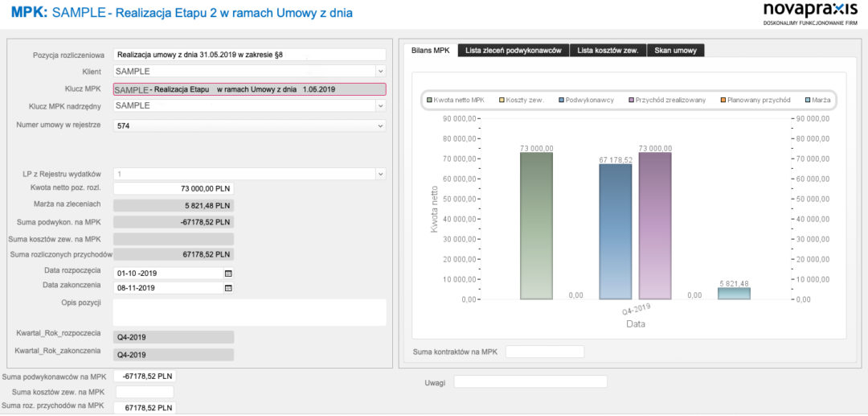This screenshot has width=868, height=416.
Task: Toggle the Kwota netto MPK legend series
Action: pyautogui.click(x=456, y=101)
